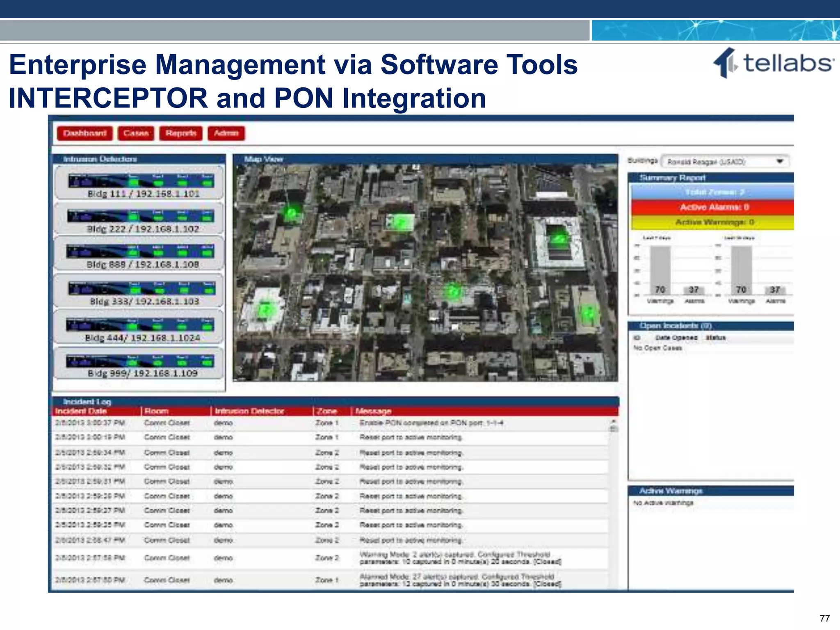Click the Active Alarms: 0 red bar
Image resolution: width=840 pixels, height=630 pixels.
pos(712,207)
